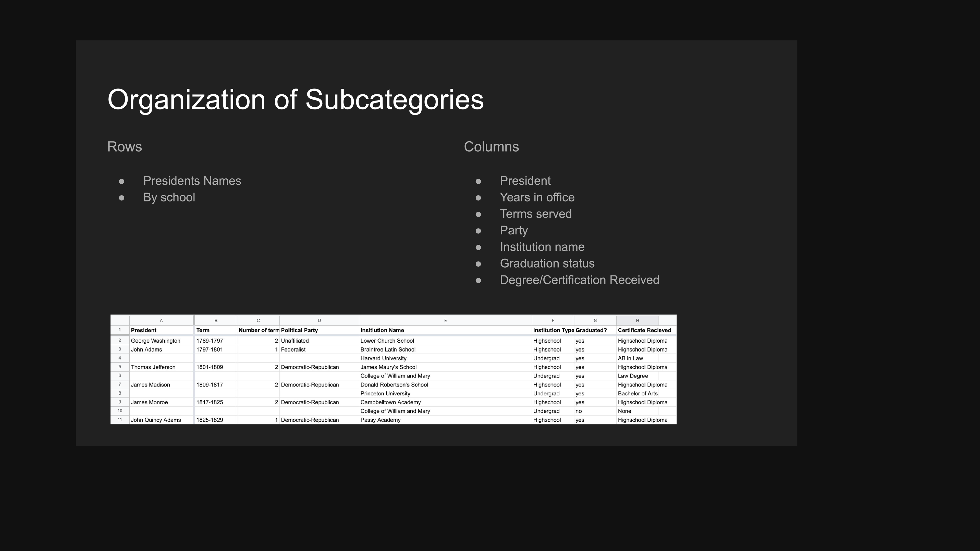Select spreadsheet column header A
The image size is (980, 551).
point(161,321)
